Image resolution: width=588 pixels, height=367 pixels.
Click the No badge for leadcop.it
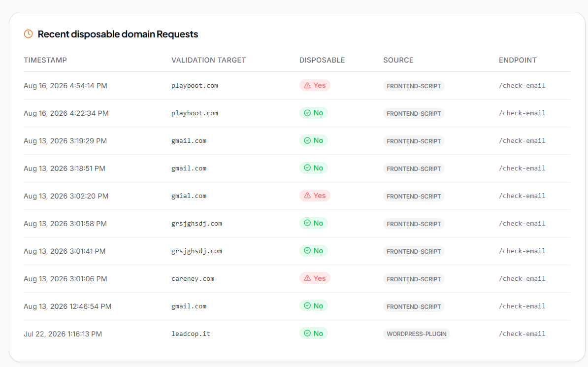tap(314, 334)
